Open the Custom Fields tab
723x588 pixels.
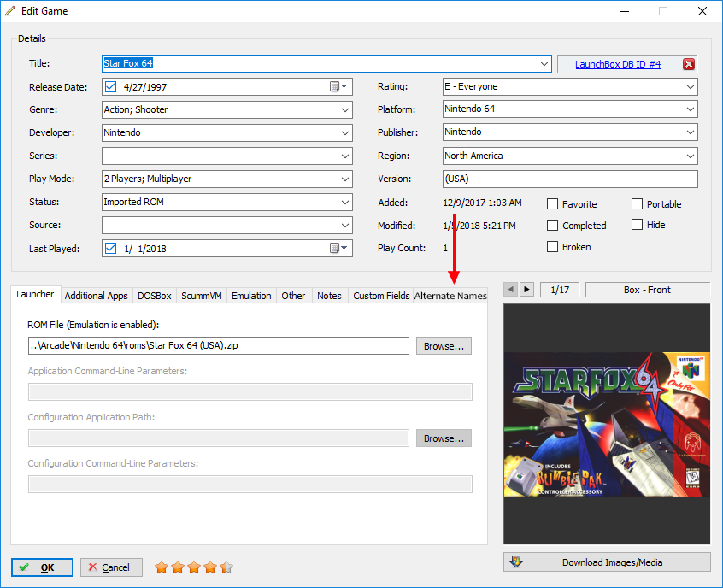click(x=381, y=296)
